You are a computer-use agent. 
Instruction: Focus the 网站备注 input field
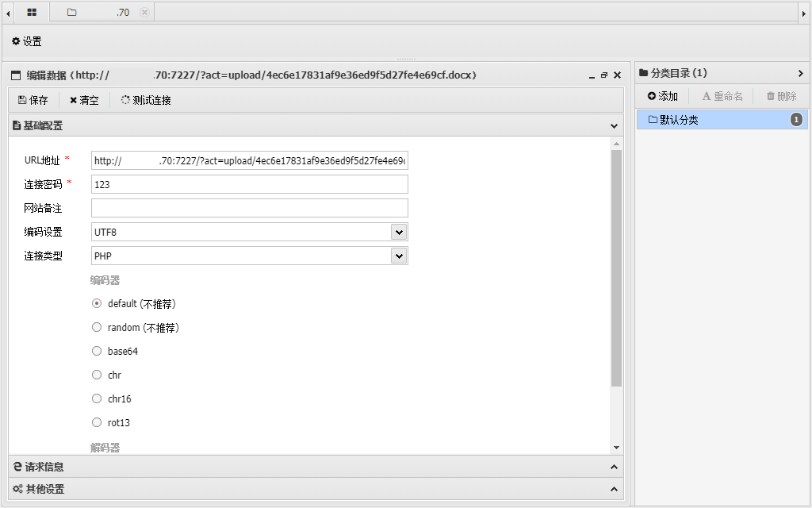(x=250, y=209)
